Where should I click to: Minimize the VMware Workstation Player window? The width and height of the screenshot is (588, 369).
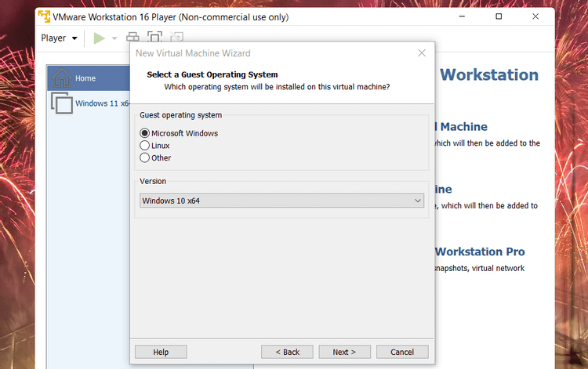[462, 16]
